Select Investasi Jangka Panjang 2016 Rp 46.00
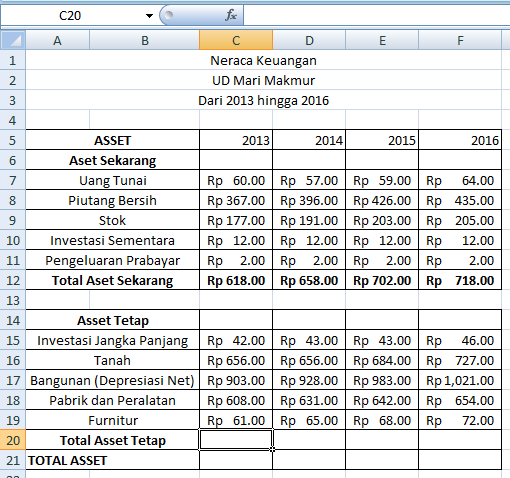Viewport: 510px width, 478px height. [x=460, y=340]
